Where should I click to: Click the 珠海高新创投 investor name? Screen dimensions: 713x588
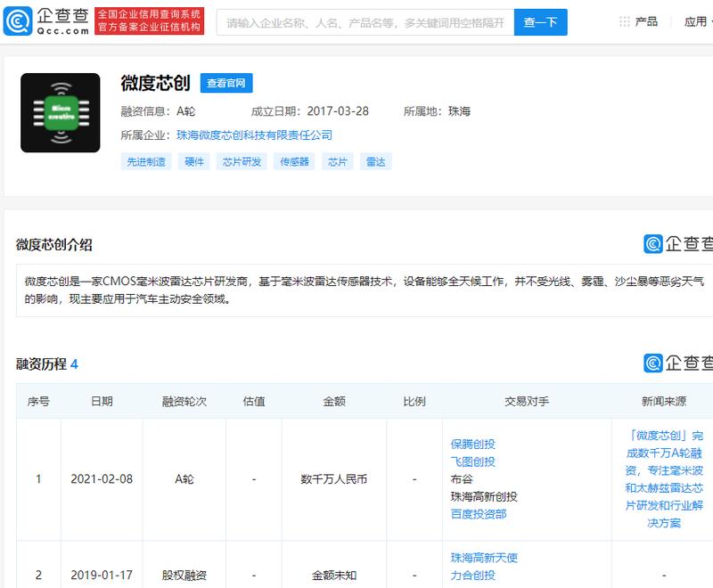tap(484, 496)
